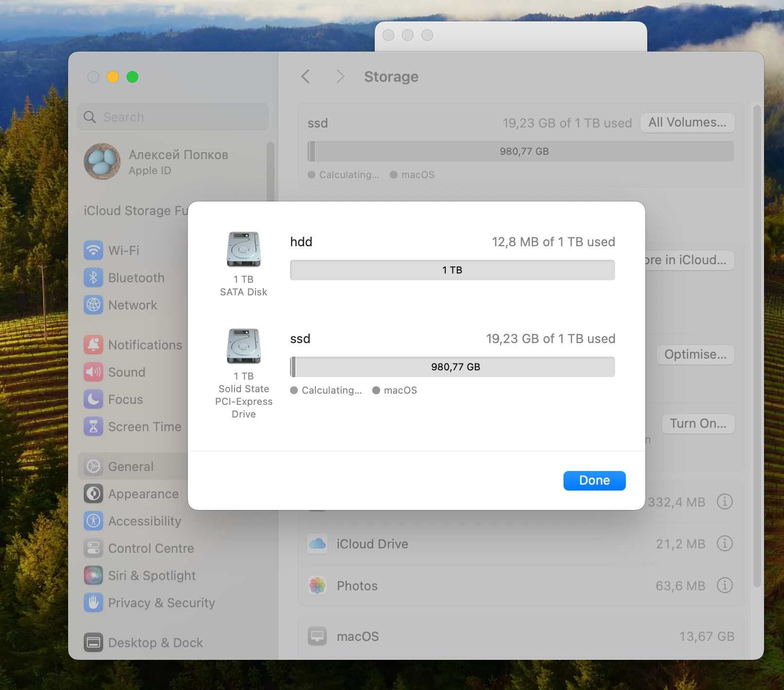Click the Done button in the dialog
The image size is (784, 690).
pyautogui.click(x=594, y=480)
